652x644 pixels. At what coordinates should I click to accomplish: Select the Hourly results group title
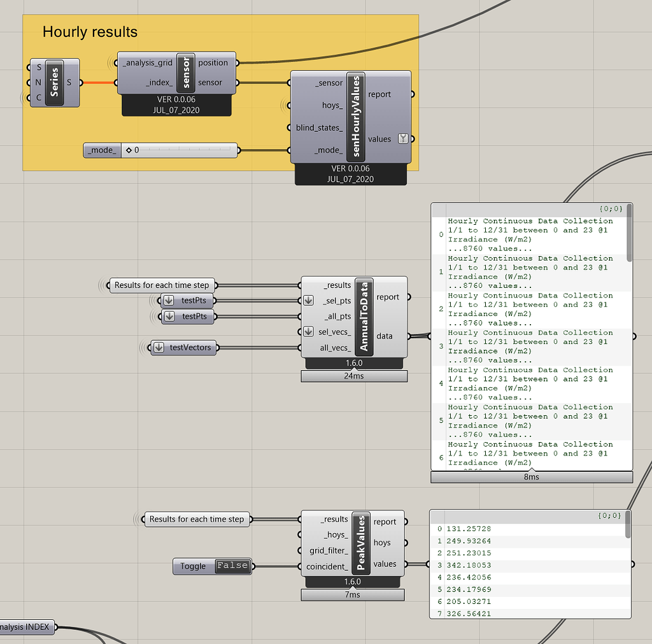point(90,32)
